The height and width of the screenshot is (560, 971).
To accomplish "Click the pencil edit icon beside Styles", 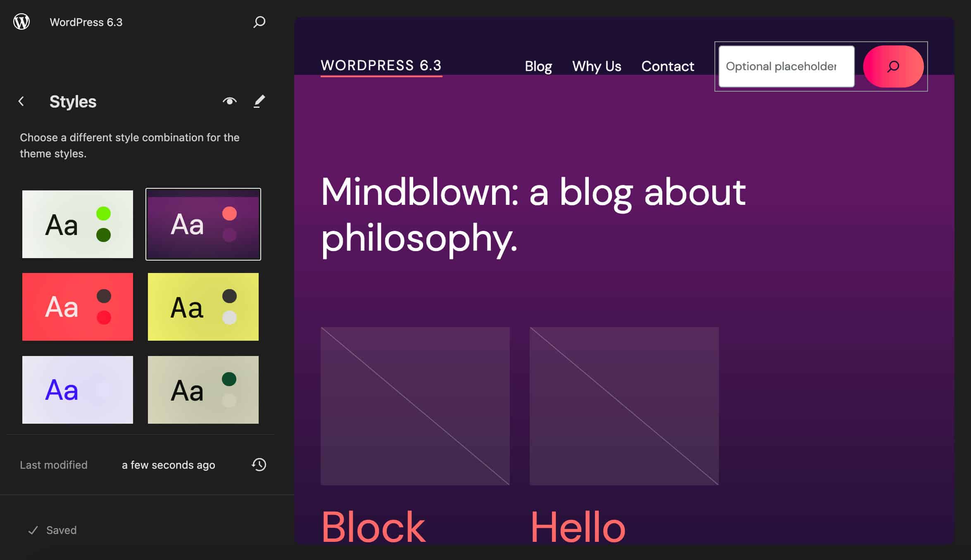I will click(259, 101).
